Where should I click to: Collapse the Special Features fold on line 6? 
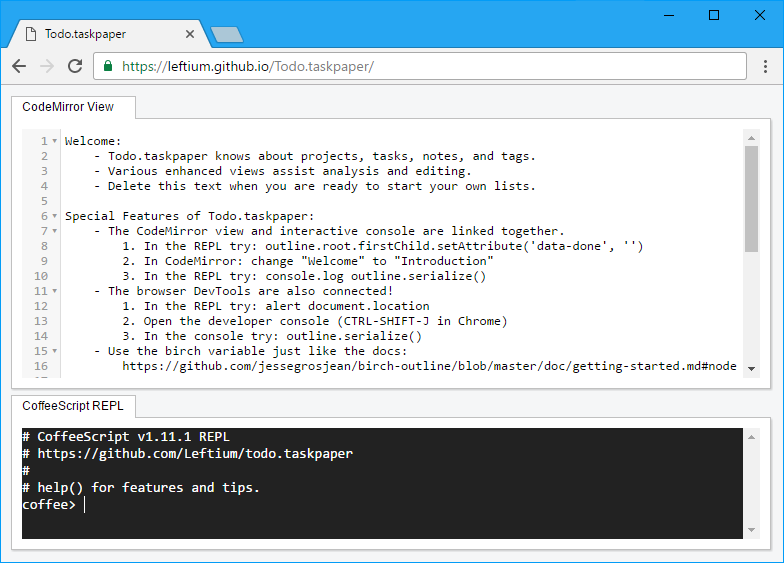tap(54, 216)
